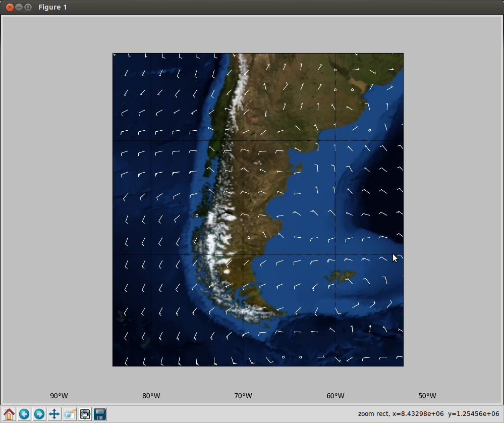The image size is (504, 423).
Task: Click the 50°W longitude label
Action: click(x=427, y=396)
